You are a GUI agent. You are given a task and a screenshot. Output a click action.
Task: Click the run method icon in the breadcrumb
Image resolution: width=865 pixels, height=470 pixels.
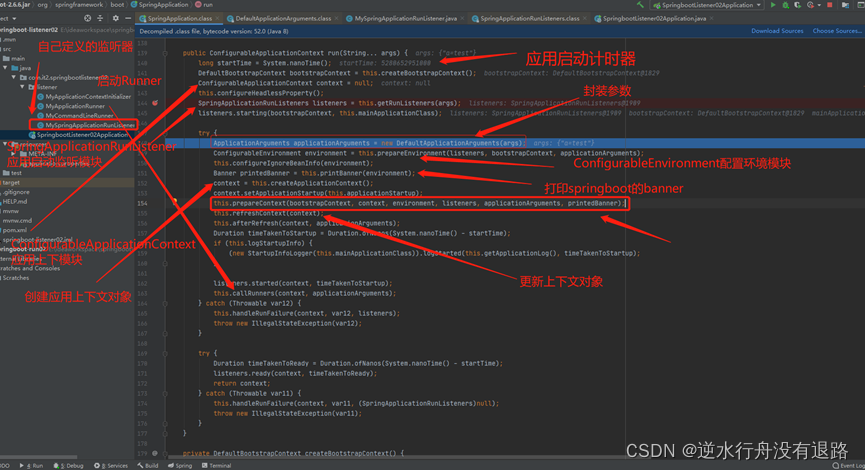[198, 4]
